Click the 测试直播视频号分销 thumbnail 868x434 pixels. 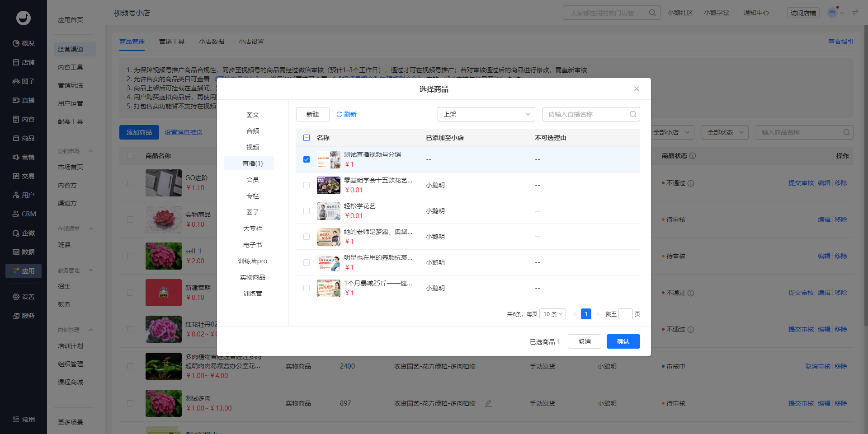[x=329, y=159]
